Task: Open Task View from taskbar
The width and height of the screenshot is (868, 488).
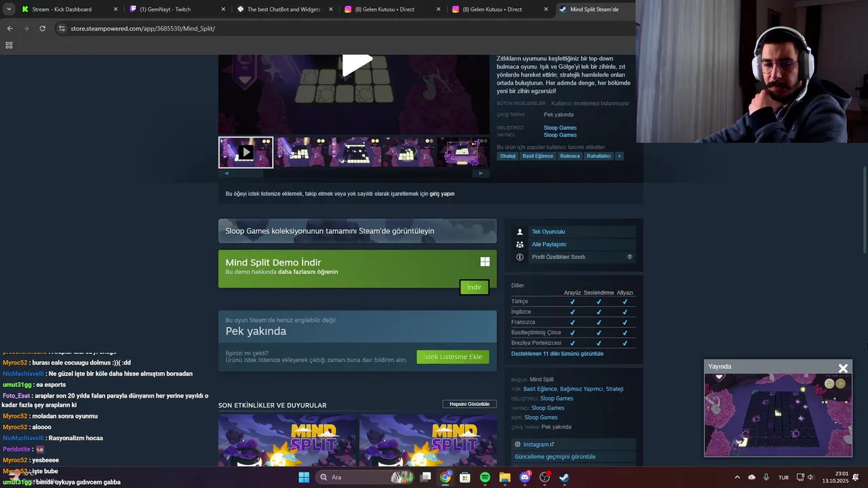Action: tap(425, 477)
